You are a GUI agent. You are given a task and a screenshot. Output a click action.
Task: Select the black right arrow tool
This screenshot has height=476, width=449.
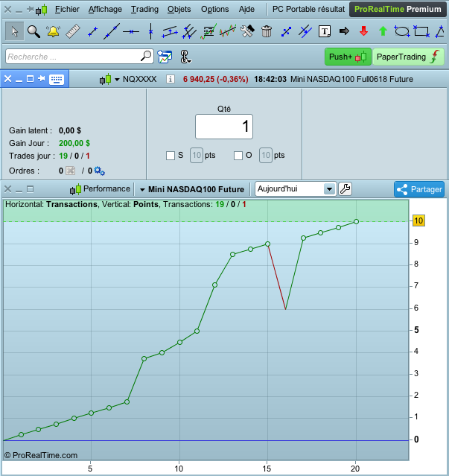coord(344,31)
